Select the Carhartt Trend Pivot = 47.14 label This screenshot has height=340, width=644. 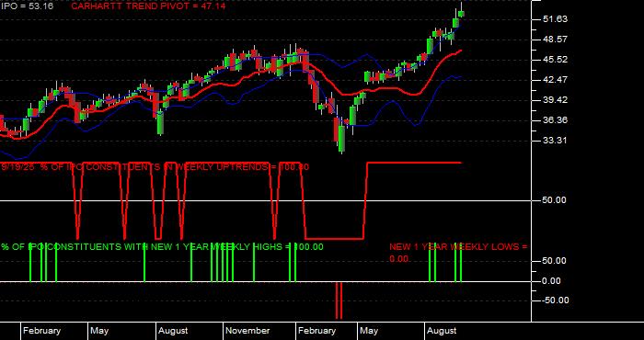tap(148, 6)
